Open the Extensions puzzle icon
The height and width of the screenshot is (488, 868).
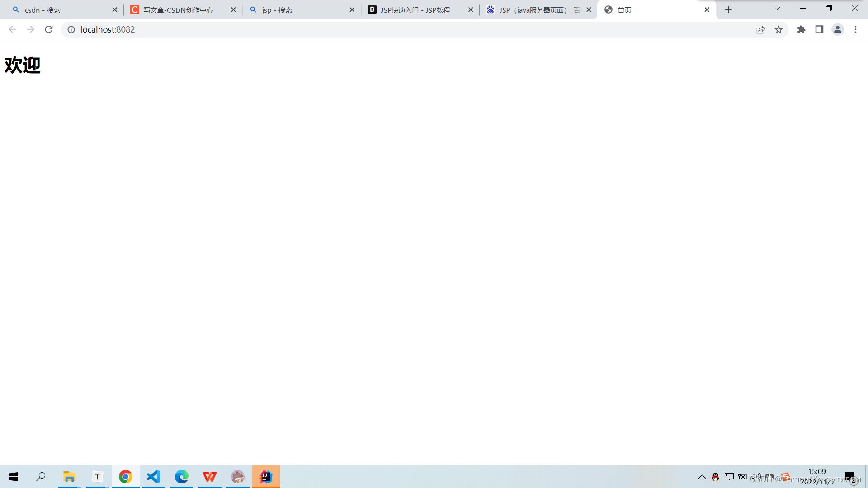pyautogui.click(x=801, y=29)
